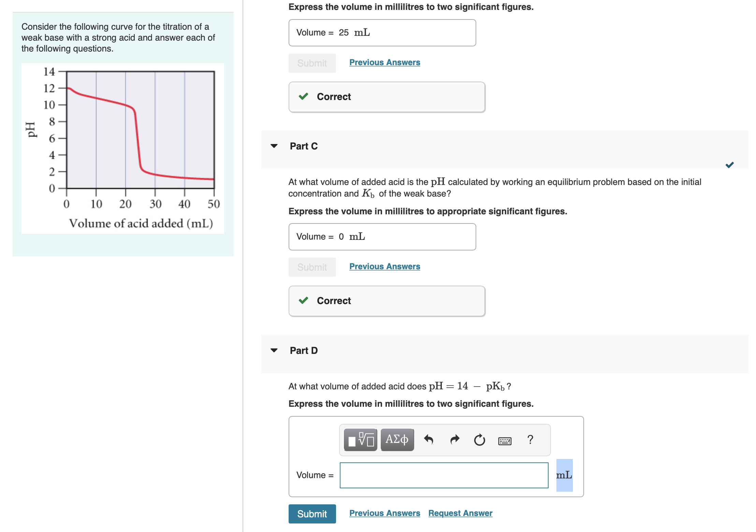Collapse Part D with its triangle

click(274, 350)
